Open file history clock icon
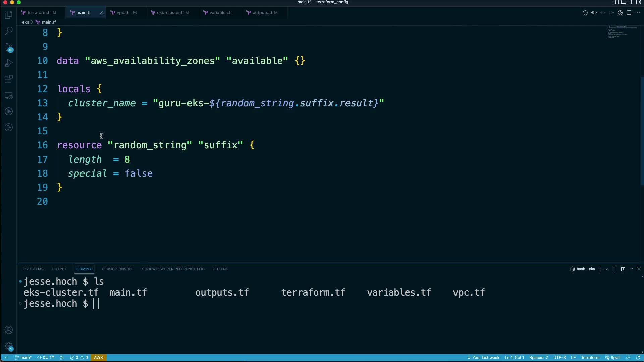Image resolution: width=644 pixels, height=362 pixels. point(585,13)
